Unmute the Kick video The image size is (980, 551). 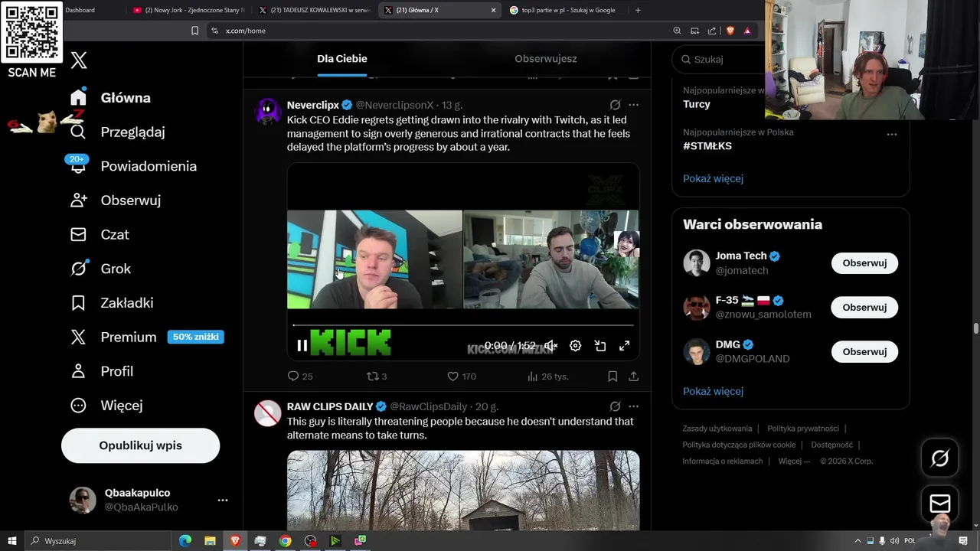click(x=550, y=346)
